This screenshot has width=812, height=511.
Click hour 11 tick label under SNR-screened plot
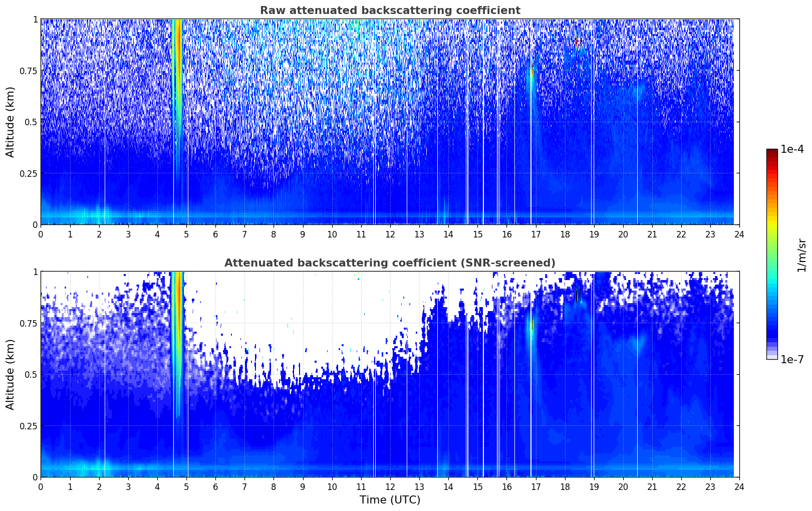(361, 486)
